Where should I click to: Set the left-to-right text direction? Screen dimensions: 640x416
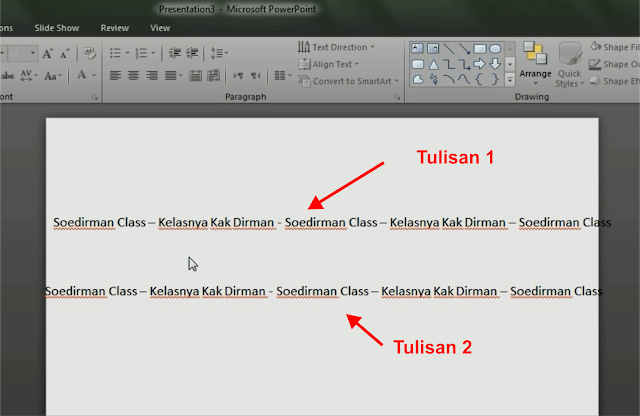238,76
